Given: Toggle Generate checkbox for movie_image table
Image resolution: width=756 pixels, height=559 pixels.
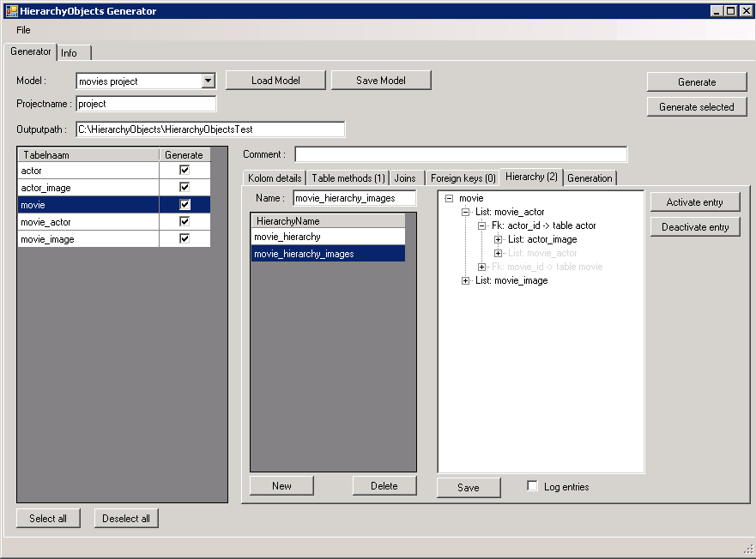Looking at the screenshot, I should 184,239.
